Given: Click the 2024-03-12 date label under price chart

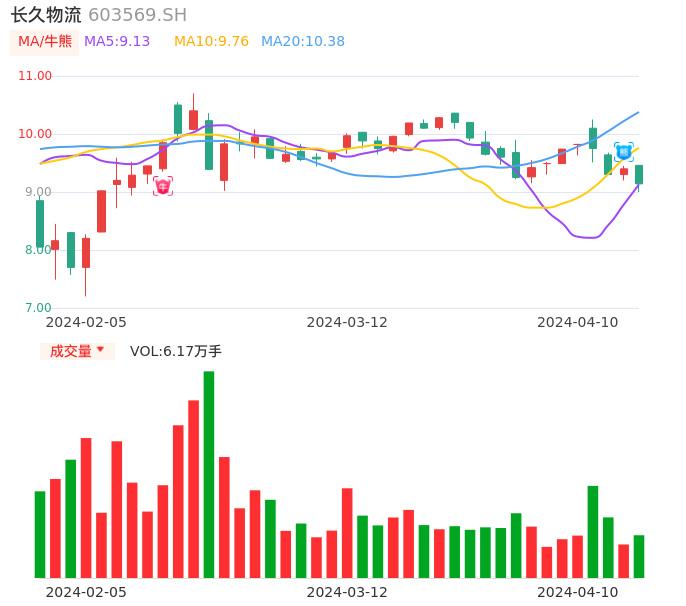Looking at the screenshot, I should 347,322.
